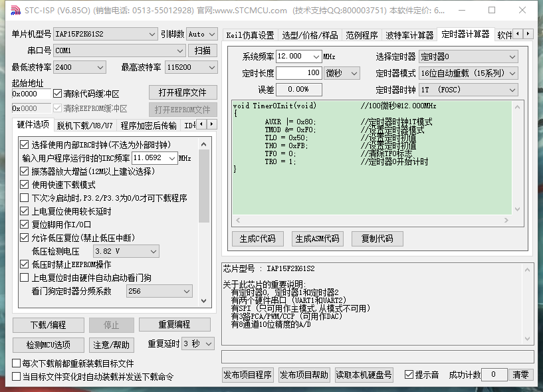Click the 打开程序文件 button
The height and width of the screenshot is (392, 543).
point(183,92)
